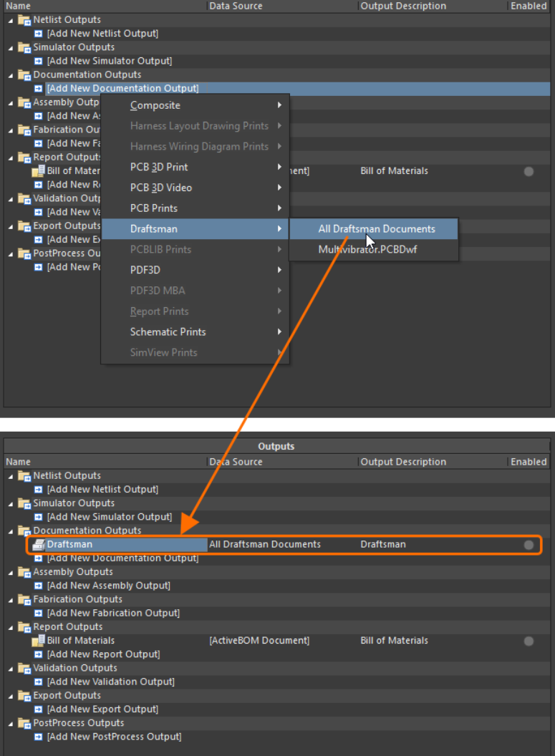Image resolution: width=555 pixels, height=756 pixels.
Task: Collapse Report Outputs in the lower panel using its triangle
Action: pos(11,627)
